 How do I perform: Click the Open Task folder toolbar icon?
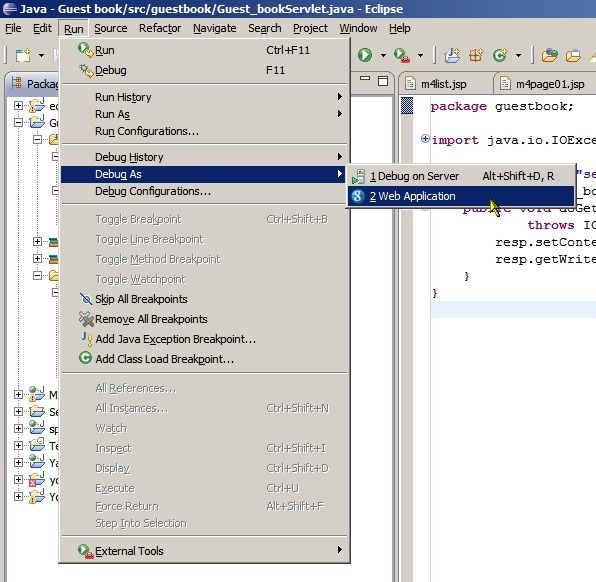[x=573, y=56]
